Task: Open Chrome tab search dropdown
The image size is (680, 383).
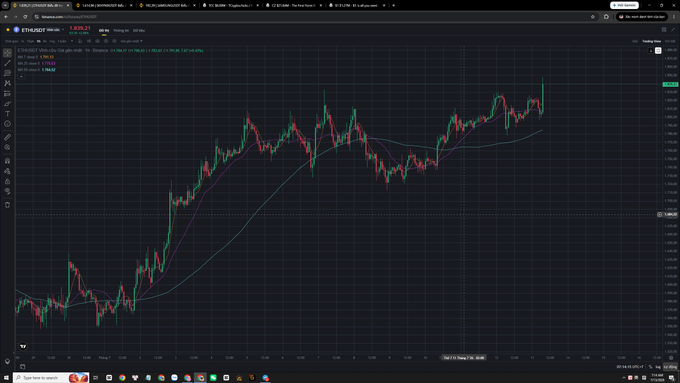Action: [x=5, y=5]
